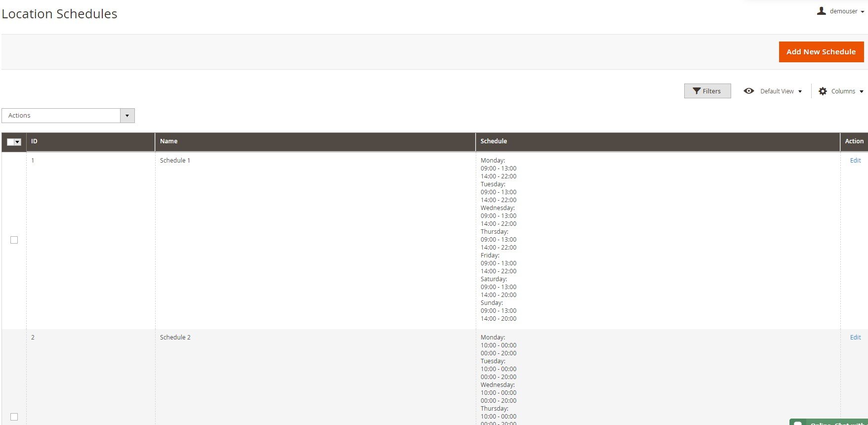Click the eye icon for Default View
This screenshot has height=425, width=868.
tap(749, 91)
